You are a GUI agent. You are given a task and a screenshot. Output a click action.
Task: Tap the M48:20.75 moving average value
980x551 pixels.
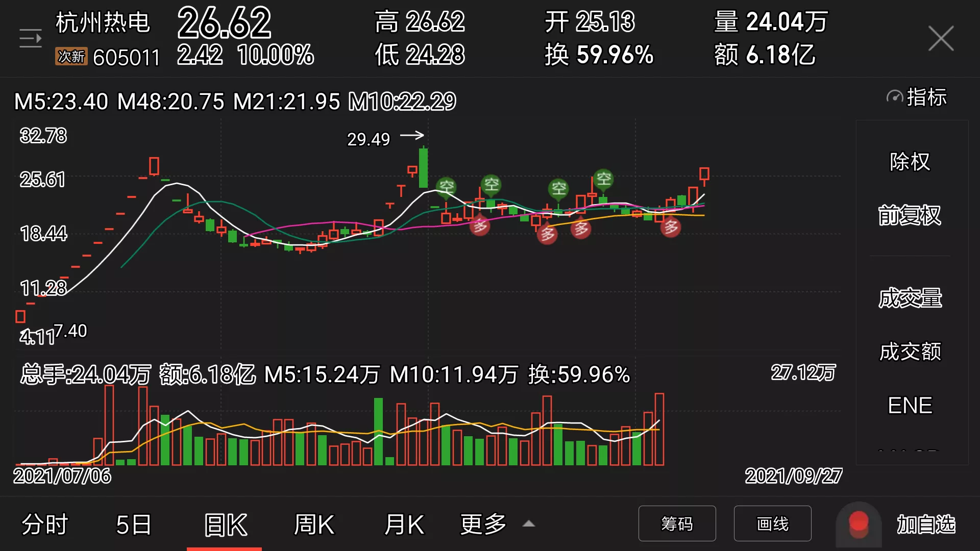[170, 101]
